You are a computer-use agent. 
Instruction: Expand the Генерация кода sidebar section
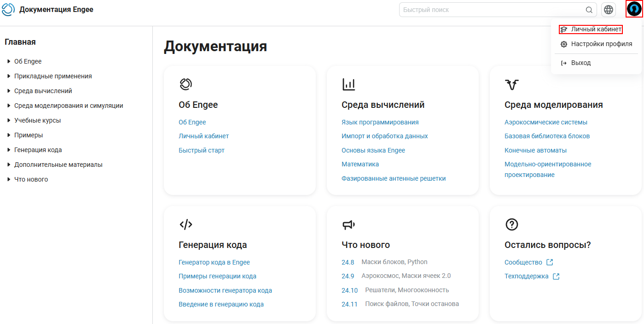(x=9, y=150)
